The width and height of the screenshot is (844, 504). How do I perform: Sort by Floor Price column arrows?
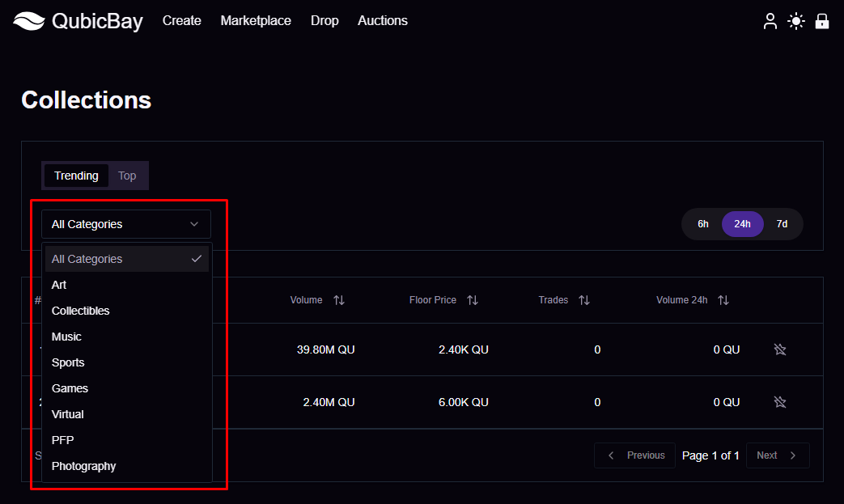pyautogui.click(x=473, y=300)
